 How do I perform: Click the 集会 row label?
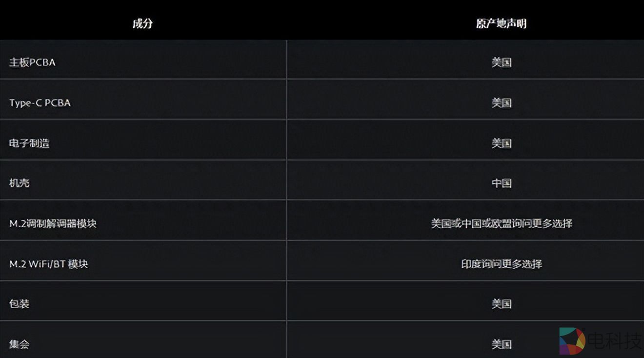coord(20,344)
